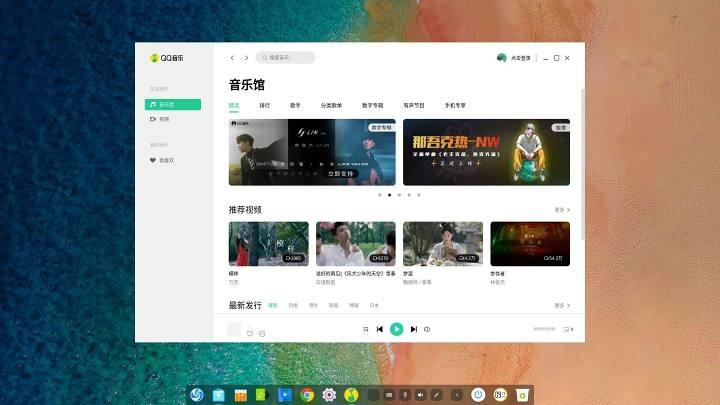
Task: Switch to the 分类歌单 tab
Action: [x=331, y=105]
